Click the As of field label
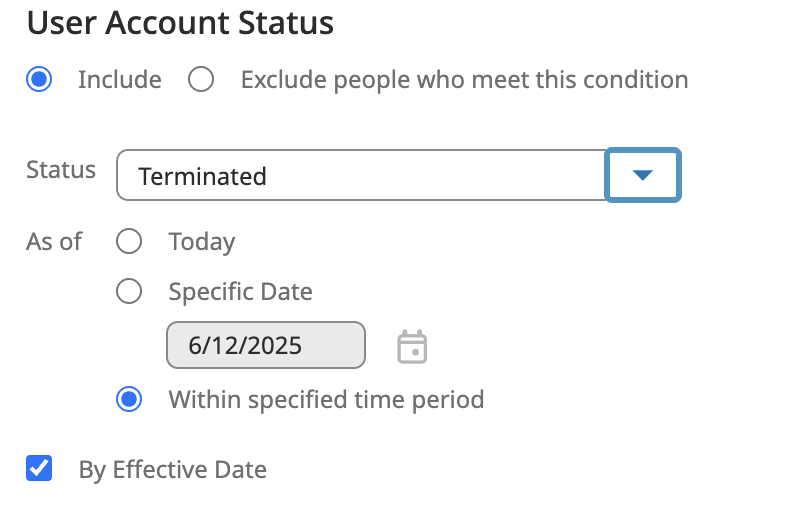790x524 pixels. [54, 241]
